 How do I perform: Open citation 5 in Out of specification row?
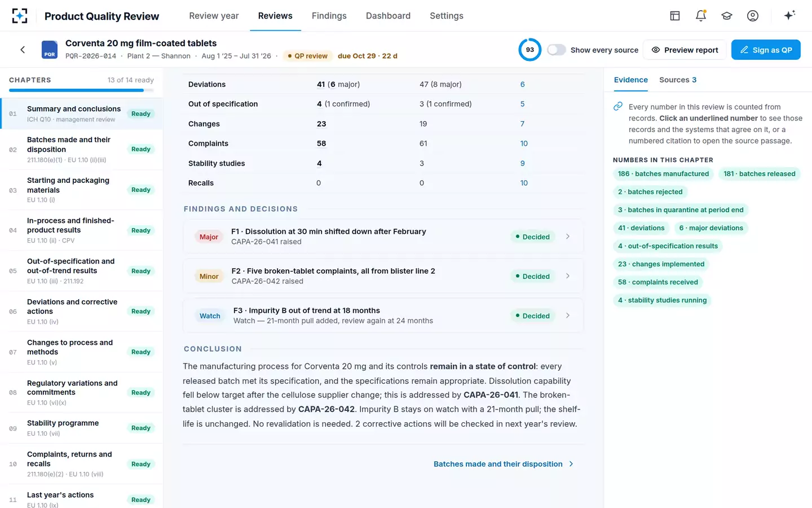pyautogui.click(x=522, y=104)
